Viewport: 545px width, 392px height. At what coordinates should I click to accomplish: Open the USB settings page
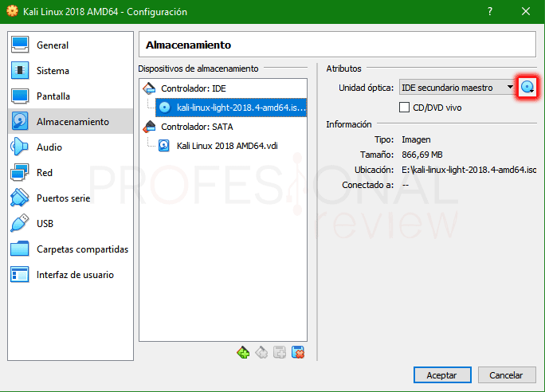pyautogui.click(x=70, y=223)
